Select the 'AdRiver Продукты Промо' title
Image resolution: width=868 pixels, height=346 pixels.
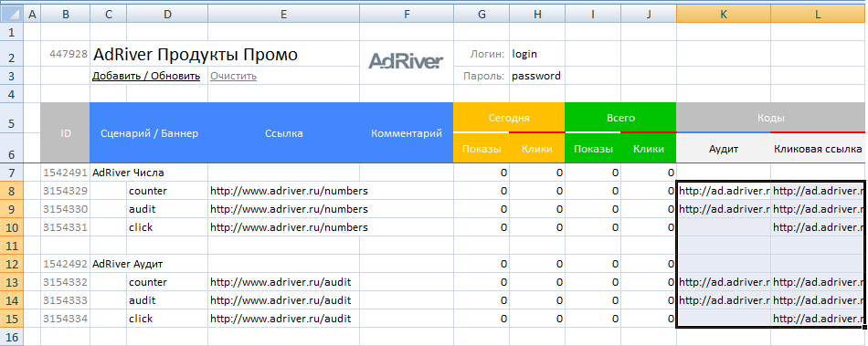tap(196, 54)
